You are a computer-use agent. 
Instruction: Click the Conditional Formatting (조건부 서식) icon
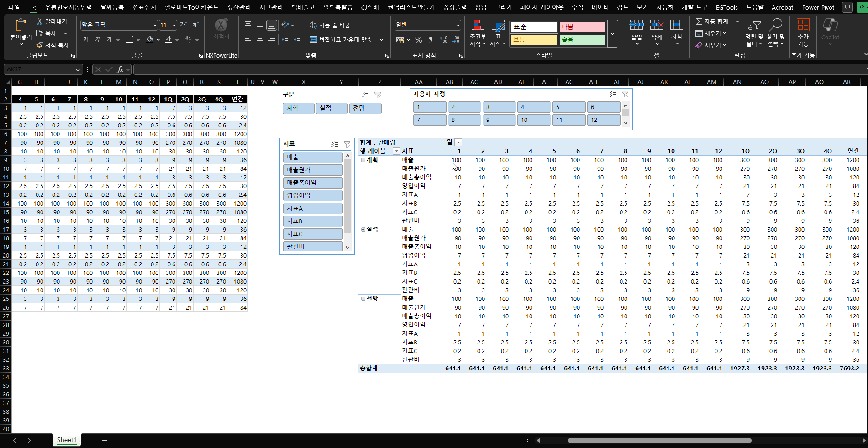[x=478, y=26]
